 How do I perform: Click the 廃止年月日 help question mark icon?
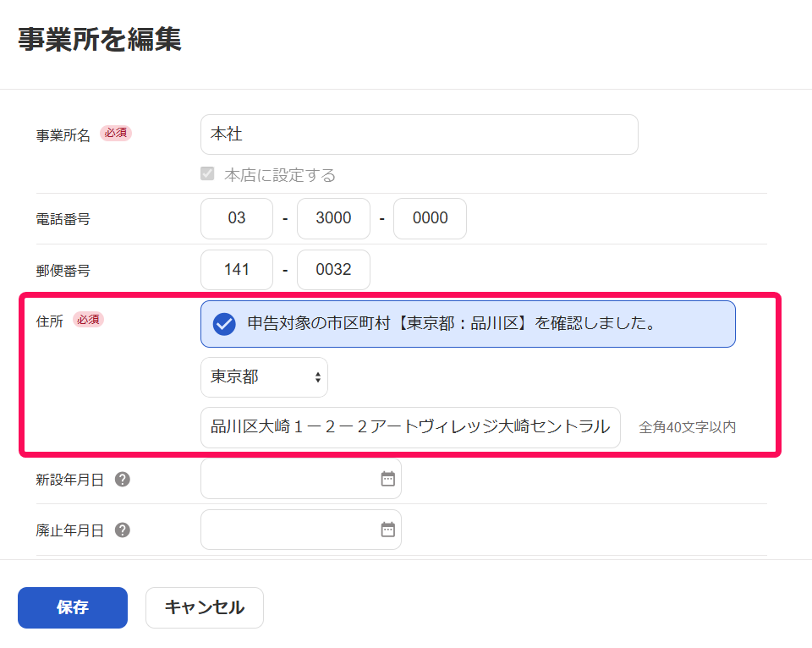122,530
